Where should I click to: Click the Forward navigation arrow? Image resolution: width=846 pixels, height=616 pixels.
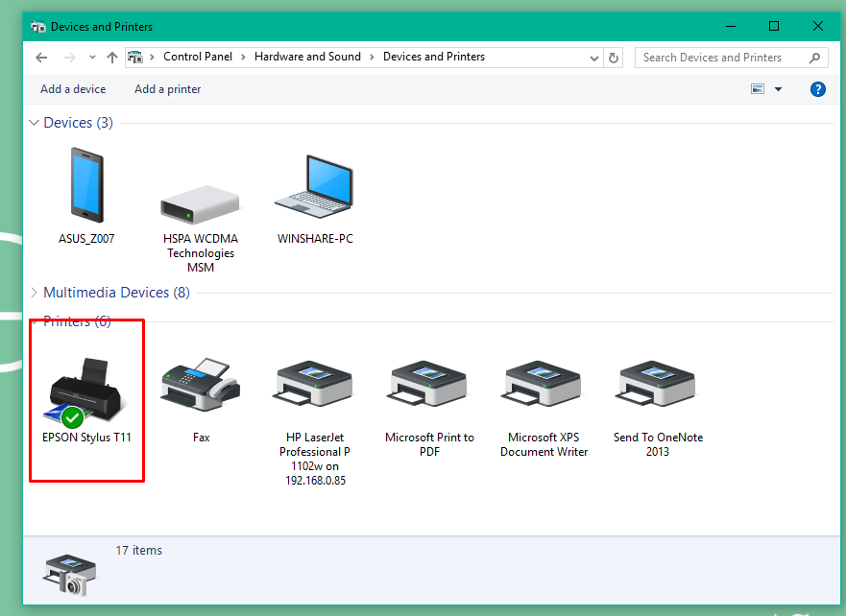coord(69,58)
